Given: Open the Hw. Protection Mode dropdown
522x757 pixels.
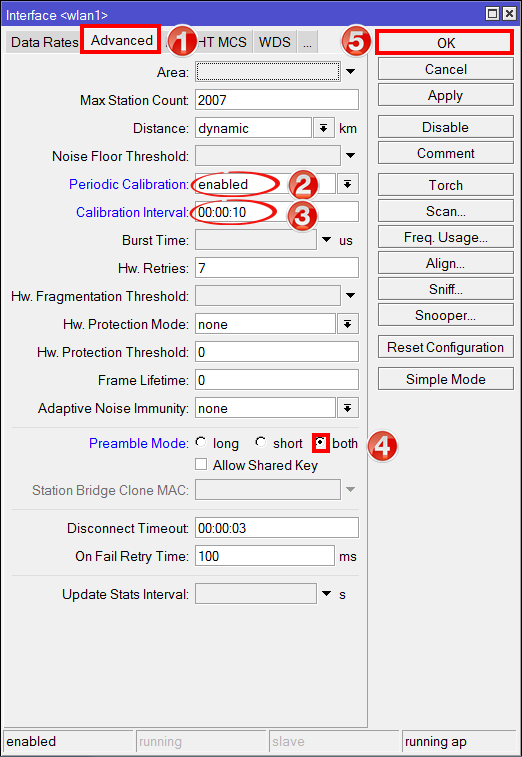Looking at the screenshot, I should click(347, 324).
